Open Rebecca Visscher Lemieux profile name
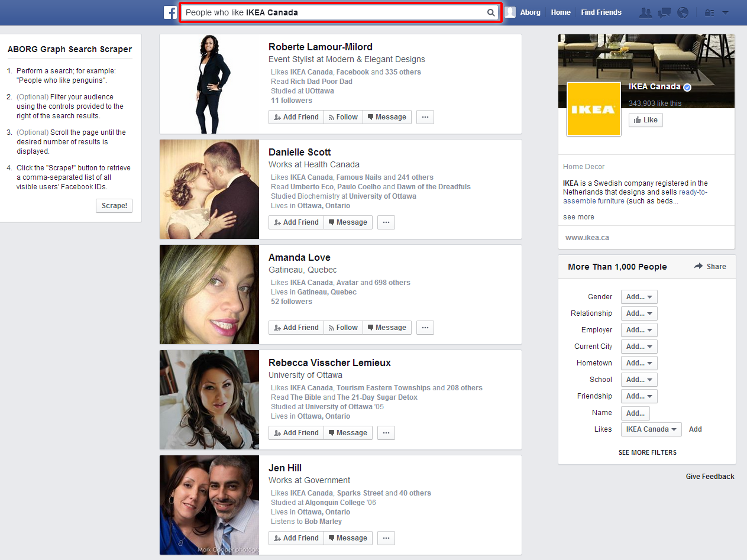 tap(329, 362)
